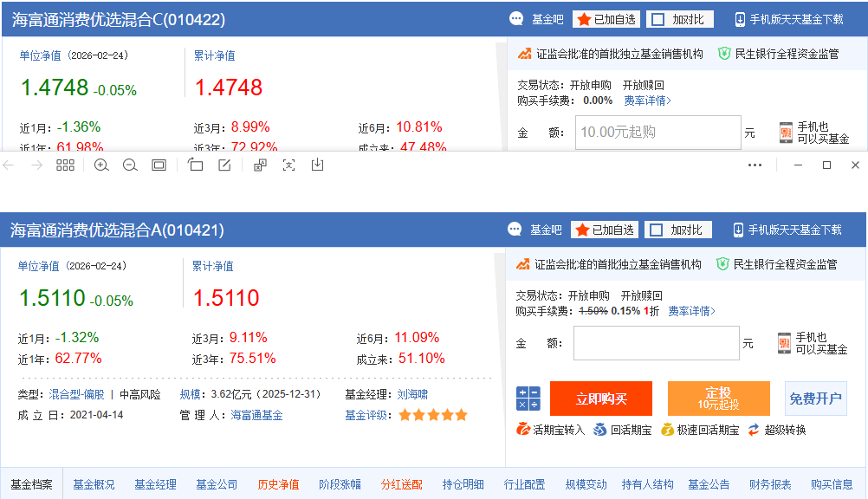868x499 pixels.
Task: Click the 证监会批准 chart icon for fund A
Action: pyautogui.click(x=523, y=264)
